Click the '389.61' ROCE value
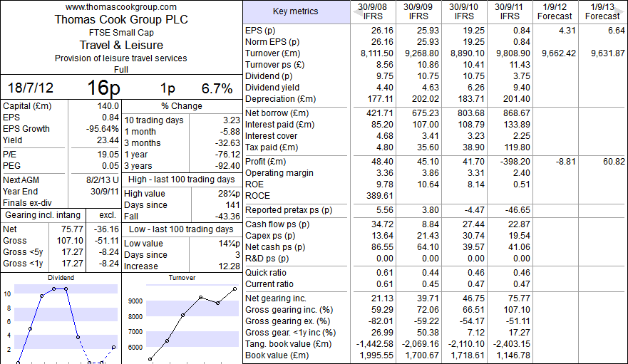Image resolution: width=628 pixels, height=364 pixels. pyautogui.click(x=380, y=196)
